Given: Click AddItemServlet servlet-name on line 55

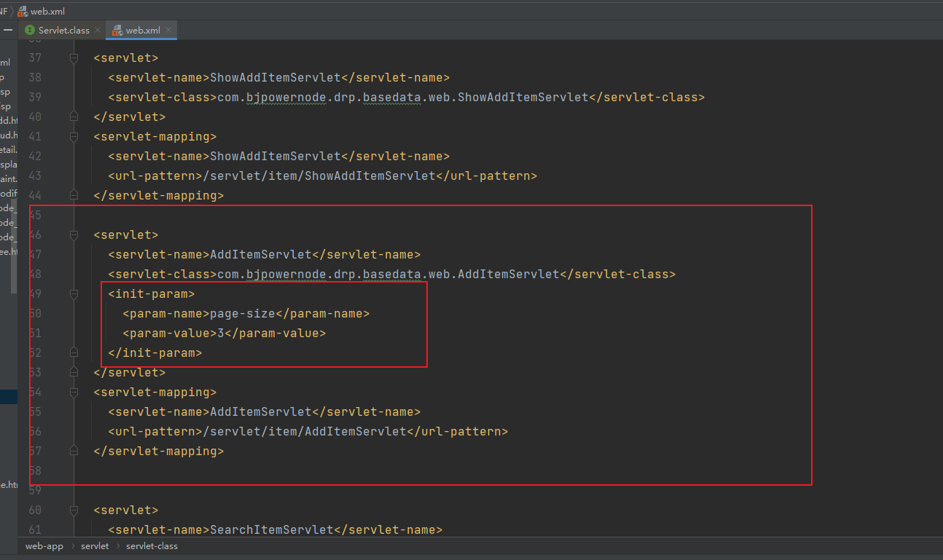Looking at the screenshot, I should pos(261,412).
